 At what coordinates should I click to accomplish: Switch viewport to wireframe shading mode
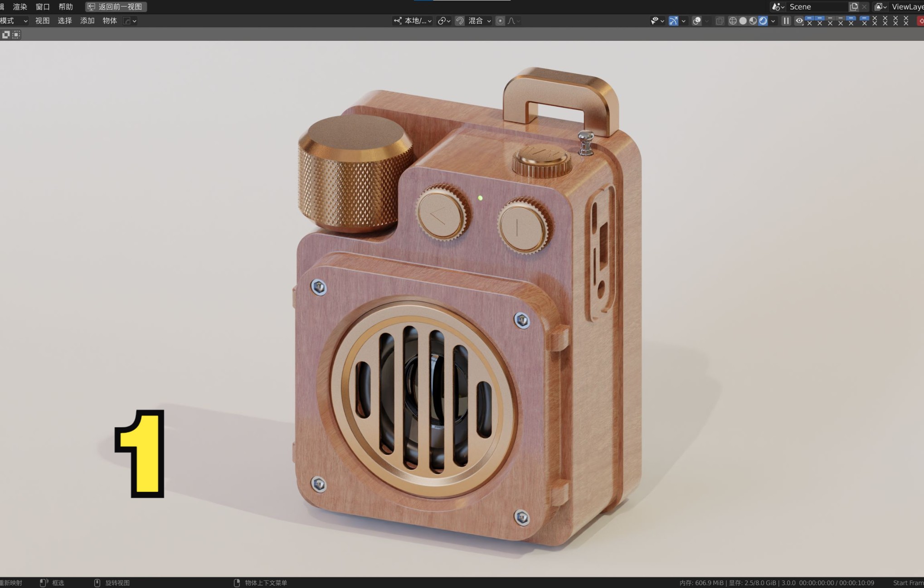(733, 21)
